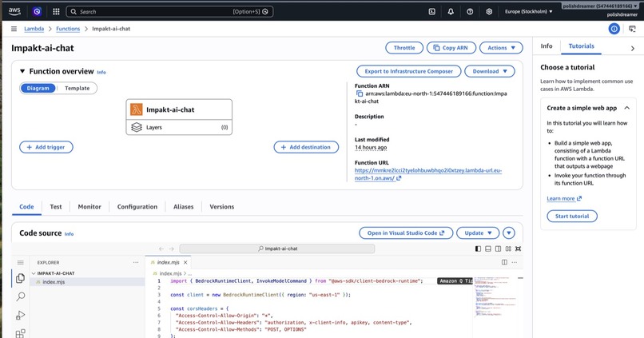Open the console settings gear
The image size is (644, 338).
489,11
